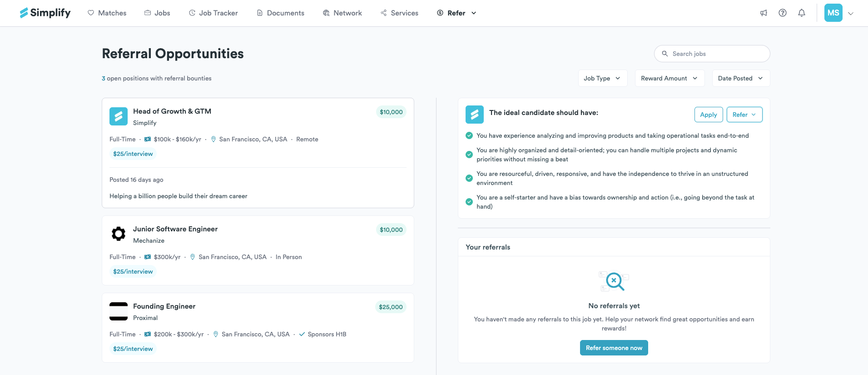Click the green check beside 'experience analyzing' requirement

point(469,135)
